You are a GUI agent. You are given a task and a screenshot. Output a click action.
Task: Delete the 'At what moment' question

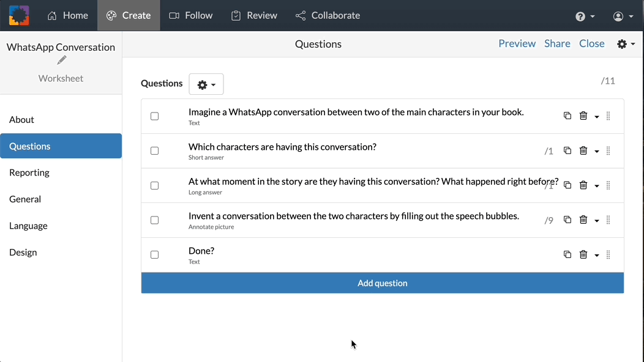pos(583,185)
